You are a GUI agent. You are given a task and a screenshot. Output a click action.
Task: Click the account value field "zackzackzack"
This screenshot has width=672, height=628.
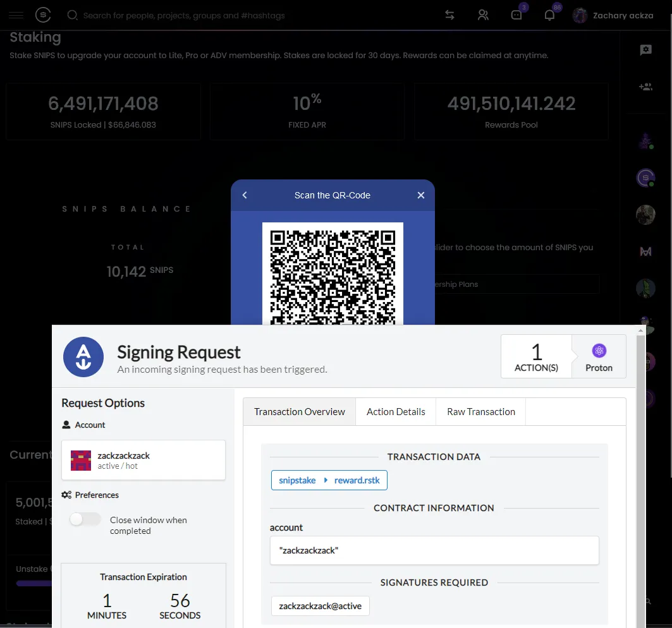tap(434, 550)
